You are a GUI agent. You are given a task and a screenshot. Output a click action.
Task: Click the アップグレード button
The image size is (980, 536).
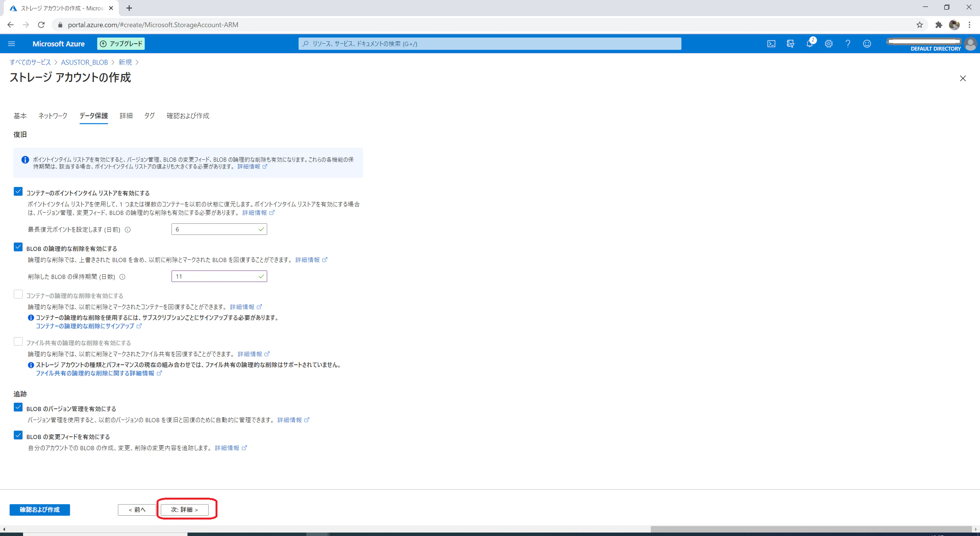pyautogui.click(x=121, y=44)
